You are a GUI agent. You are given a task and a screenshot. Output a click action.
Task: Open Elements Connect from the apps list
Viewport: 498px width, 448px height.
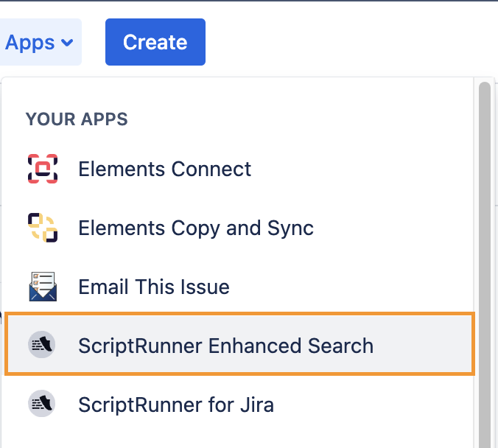tap(164, 169)
